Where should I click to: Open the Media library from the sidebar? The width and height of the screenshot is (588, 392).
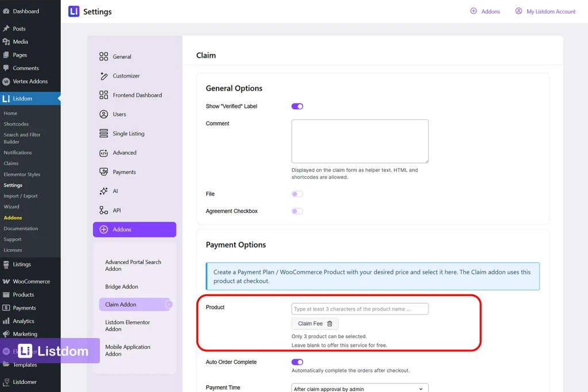pos(20,41)
